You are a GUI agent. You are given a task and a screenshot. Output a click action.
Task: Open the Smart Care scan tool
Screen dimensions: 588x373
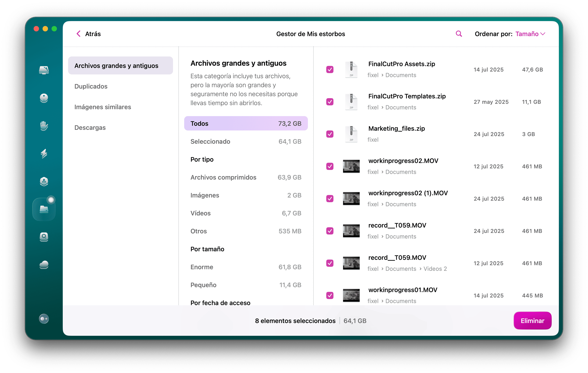click(x=44, y=70)
